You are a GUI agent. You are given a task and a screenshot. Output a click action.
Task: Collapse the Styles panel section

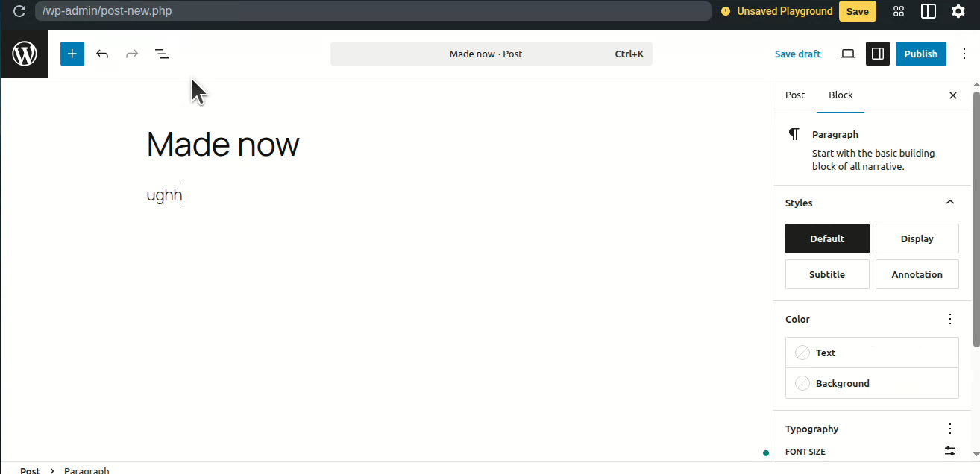click(949, 203)
